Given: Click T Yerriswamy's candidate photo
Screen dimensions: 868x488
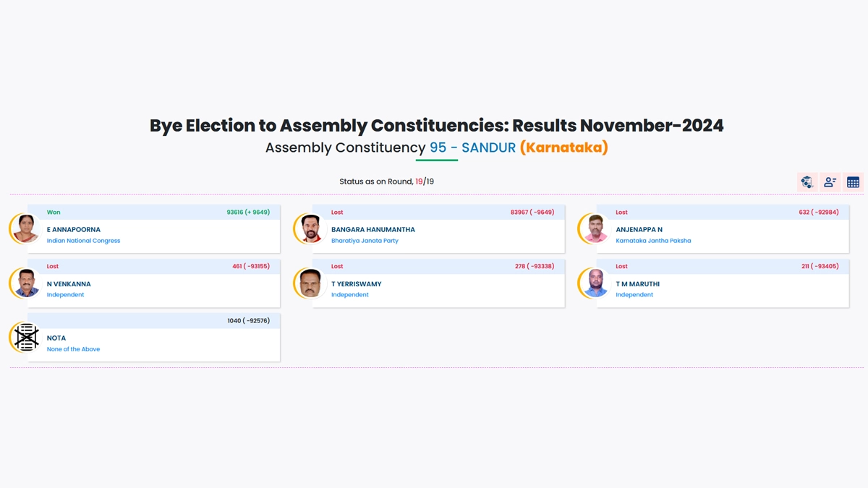Looking at the screenshot, I should coord(310,283).
